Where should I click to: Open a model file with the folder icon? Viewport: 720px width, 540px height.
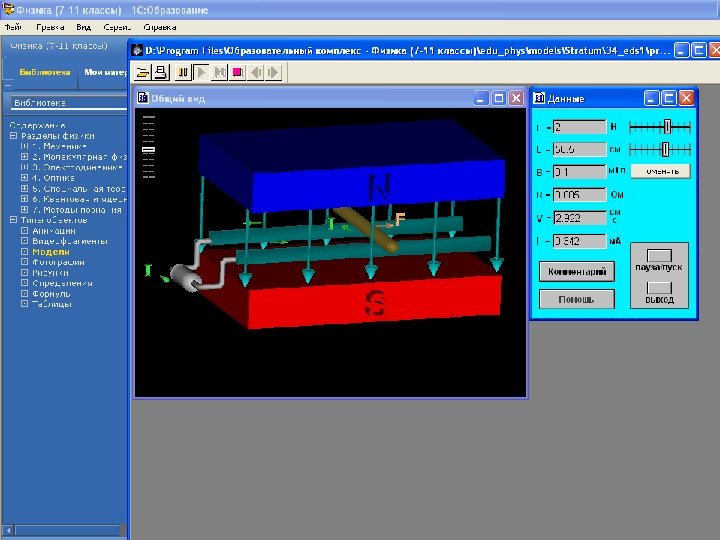click(143, 73)
